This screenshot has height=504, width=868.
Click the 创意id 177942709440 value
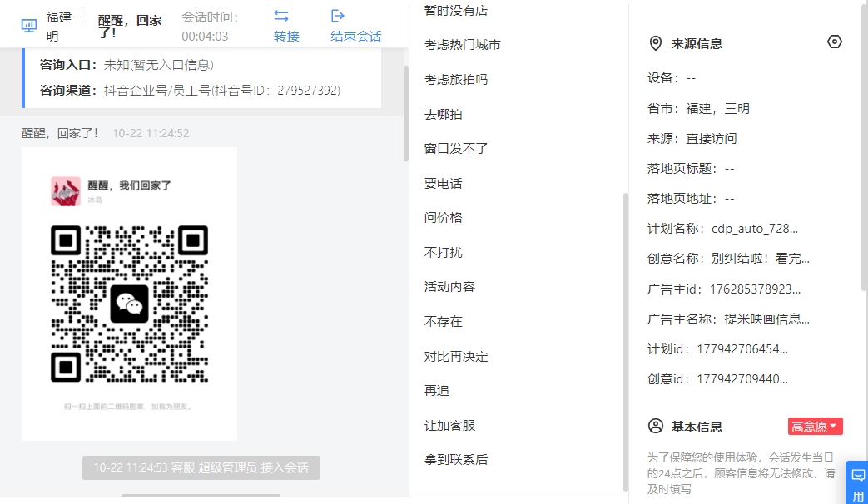coord(742,379)
